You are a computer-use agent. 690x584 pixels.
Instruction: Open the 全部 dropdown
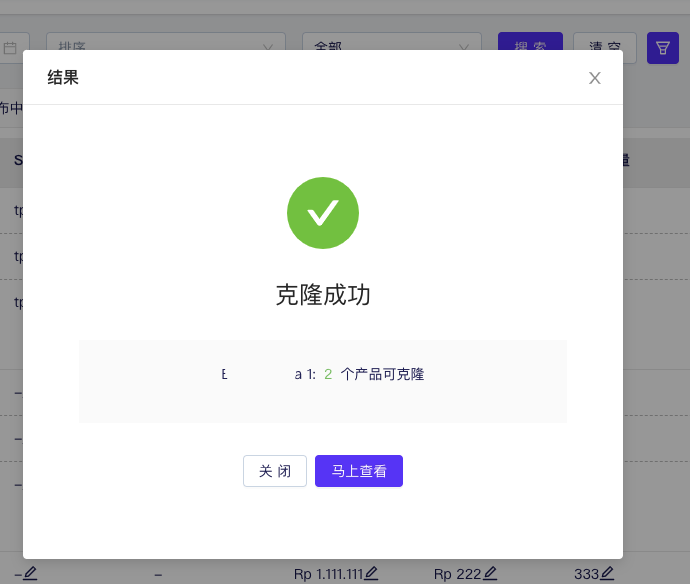click(x=392, y=48)
